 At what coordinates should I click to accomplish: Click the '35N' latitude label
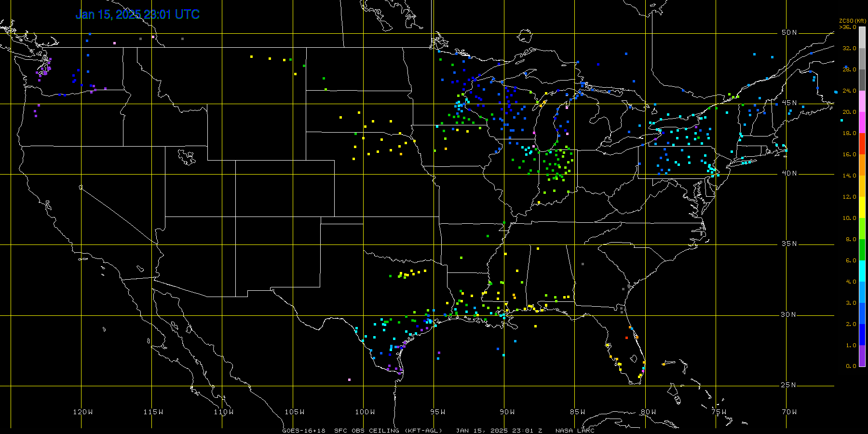pyautogui.click(x=789, y=244)
